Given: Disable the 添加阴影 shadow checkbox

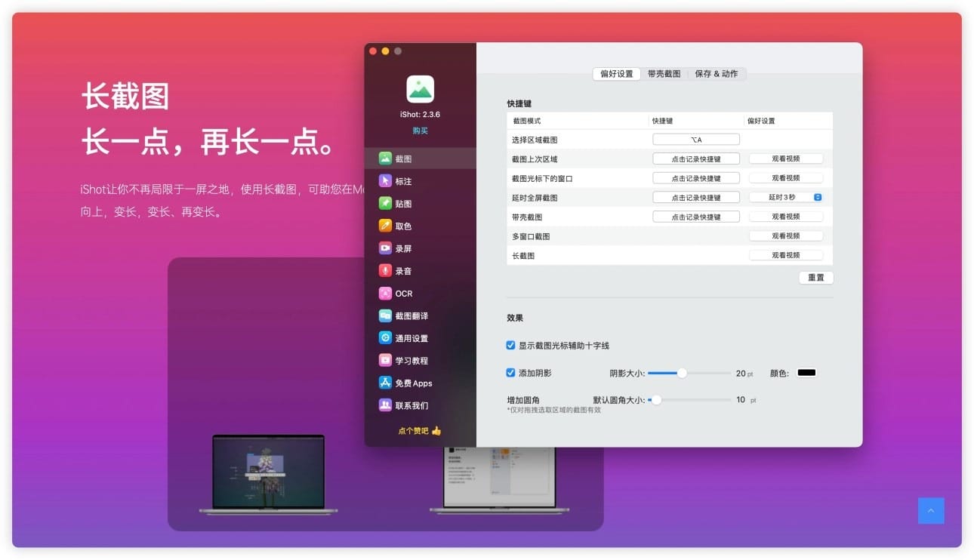Looking at the screenshot, I should [x=511, y=373].
